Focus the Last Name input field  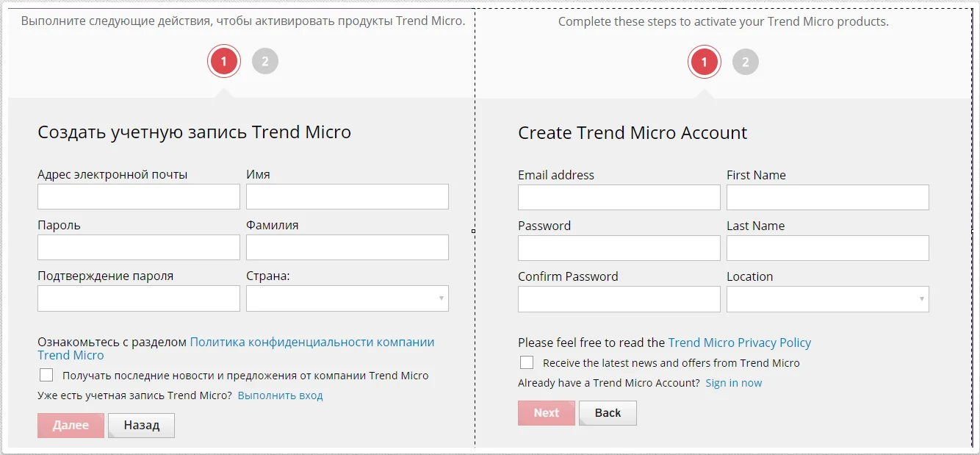828,248
